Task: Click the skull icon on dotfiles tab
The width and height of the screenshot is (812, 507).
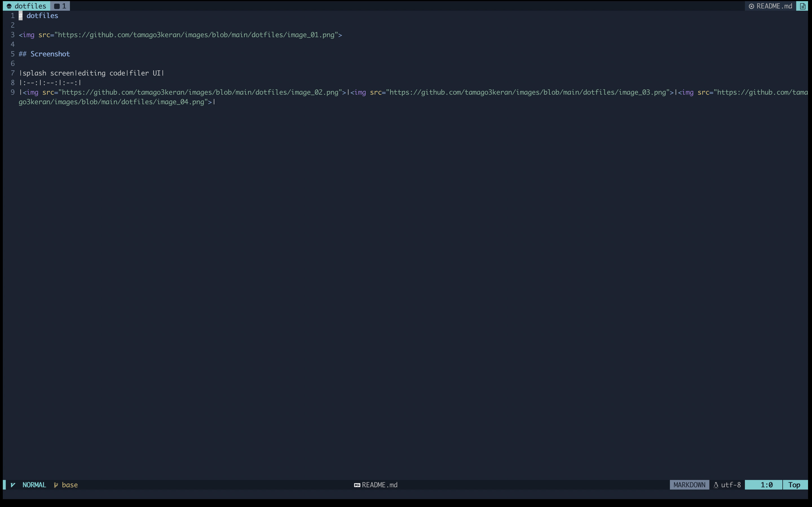Action: pyautogui.click(x=9, y=6)
